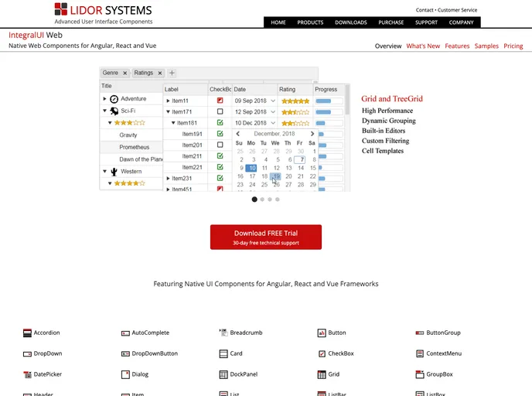
Task: Click the AutoComplete component icon
Action: pos(125,333)
